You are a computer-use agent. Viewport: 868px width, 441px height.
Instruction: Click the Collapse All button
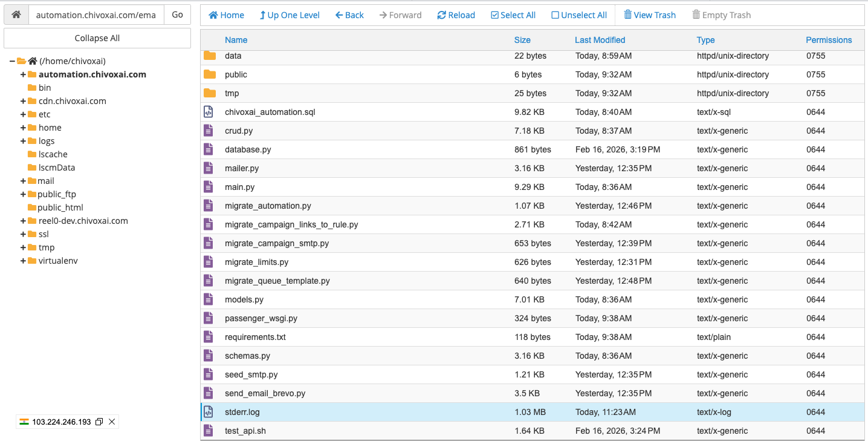[x=97, y=38]
